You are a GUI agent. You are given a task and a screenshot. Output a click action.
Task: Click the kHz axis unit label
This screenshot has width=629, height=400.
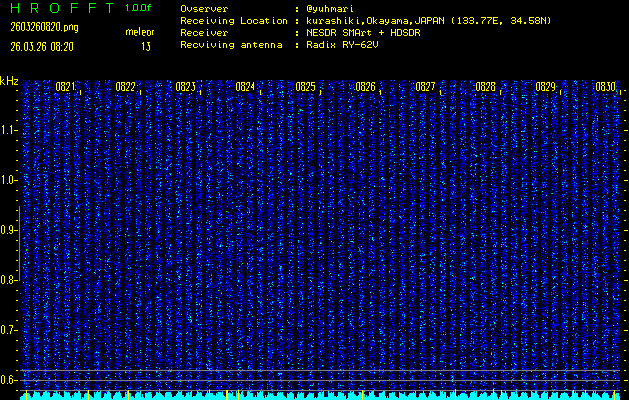tap(9, 80)
